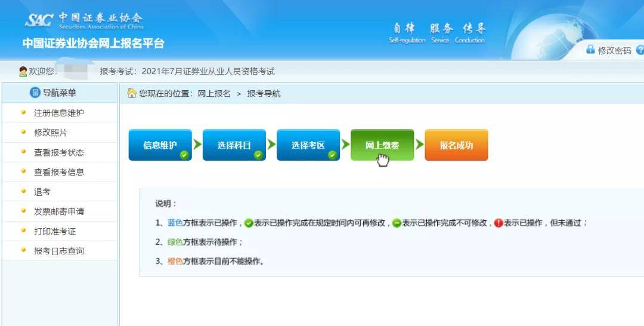Go to 查看报考状态 menu item

[x=59, y=152]
